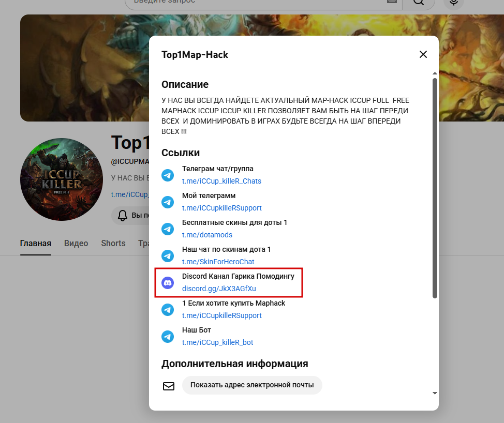Image resolution: width=504 pixels, height=423 pixels.
Task: Open link discord.gg/JkX3AGfXu
Action: click(219, 289)
